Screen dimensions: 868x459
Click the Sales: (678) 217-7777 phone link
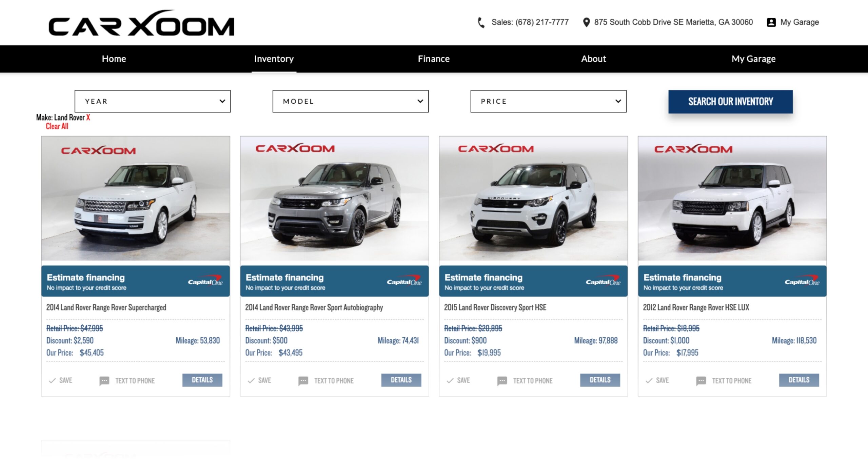(x=530, y=22)
